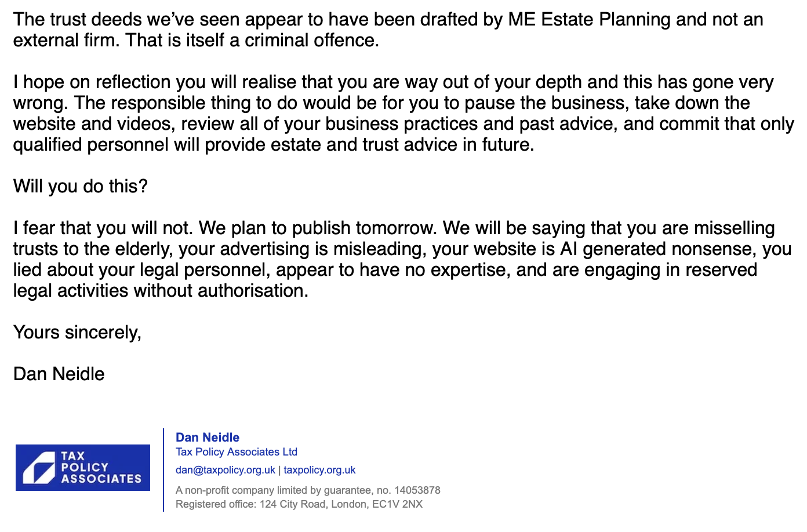This screenshot has height=532, width=807.
Task: Open the dan@taxpolicy.org.uk email link
Action: tap(225, 470)
